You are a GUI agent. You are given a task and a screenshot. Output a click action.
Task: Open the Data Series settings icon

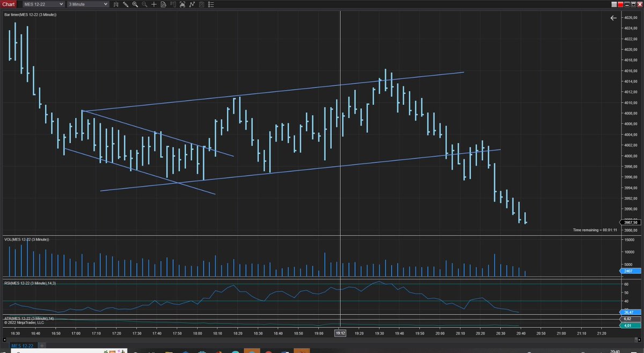tap(164, 4)
